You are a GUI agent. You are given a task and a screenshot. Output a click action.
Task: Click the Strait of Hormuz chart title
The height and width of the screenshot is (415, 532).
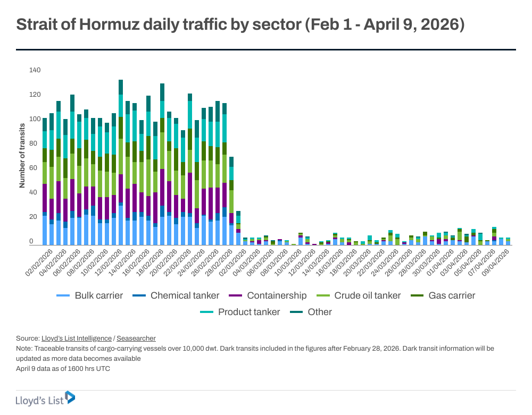240,24
